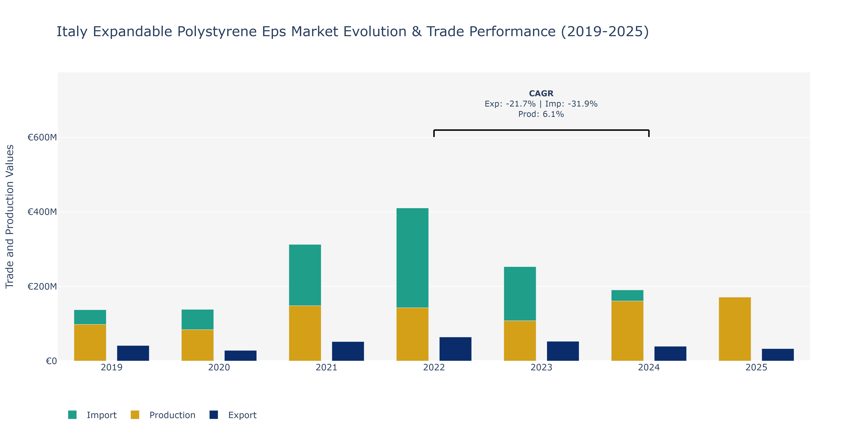Select the 2020 Export bar
868x434 pixels.
(241, 356)
